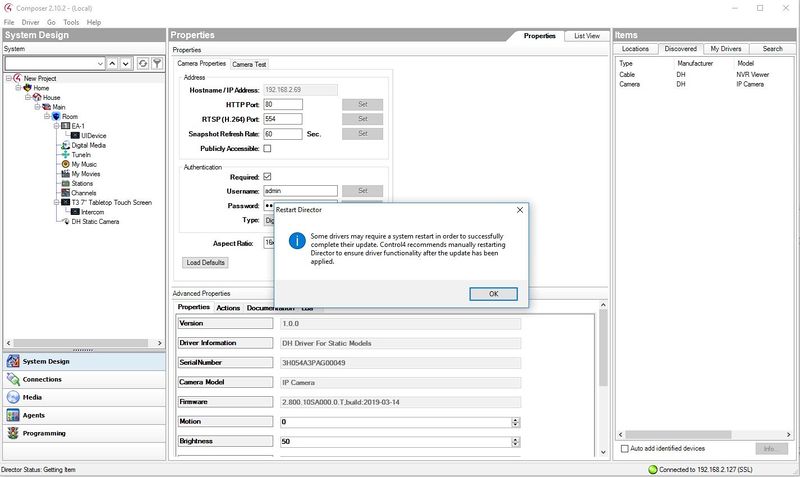Image resolution: width=800 pixels, height=477 pixels.
Task: Click the Connections icon in navigation
Action: click(13, 379)
